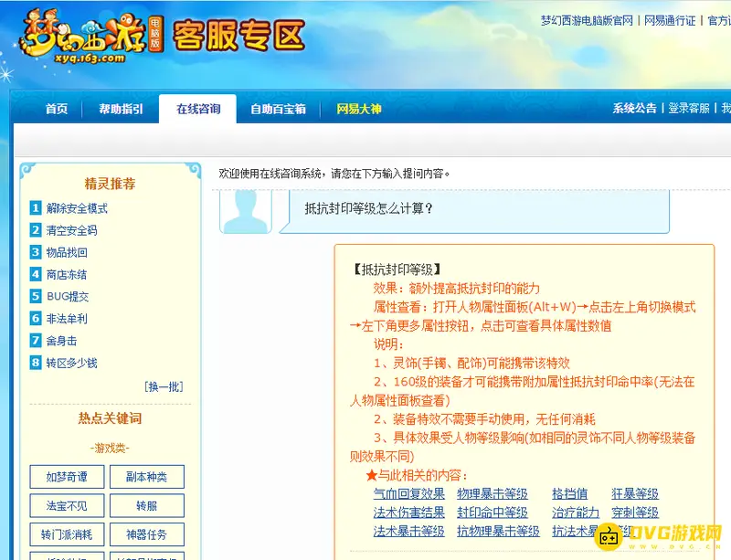Click the 副本种类 keyword button
731x560 pixels.
(147, 477)
